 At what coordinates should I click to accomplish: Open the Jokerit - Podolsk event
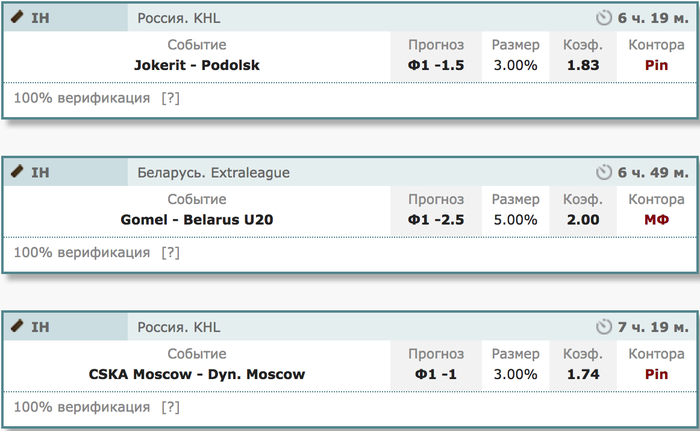(197, 65)
